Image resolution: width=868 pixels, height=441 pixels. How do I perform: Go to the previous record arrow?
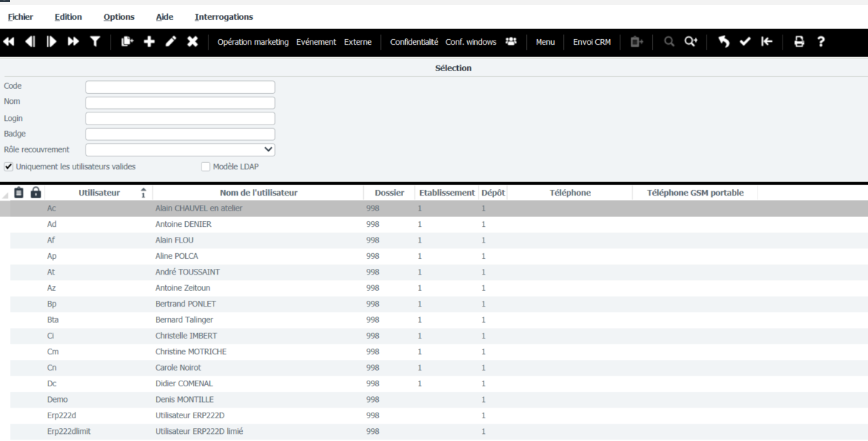point(30,42)
